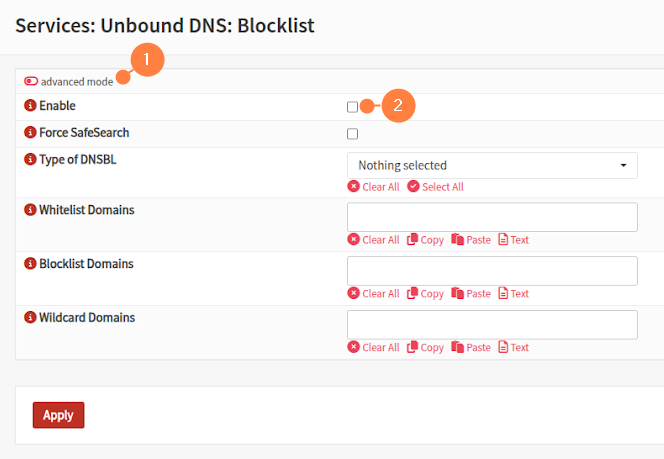
Task: Click the info icon beside Enable
Action: coord(30,106)
